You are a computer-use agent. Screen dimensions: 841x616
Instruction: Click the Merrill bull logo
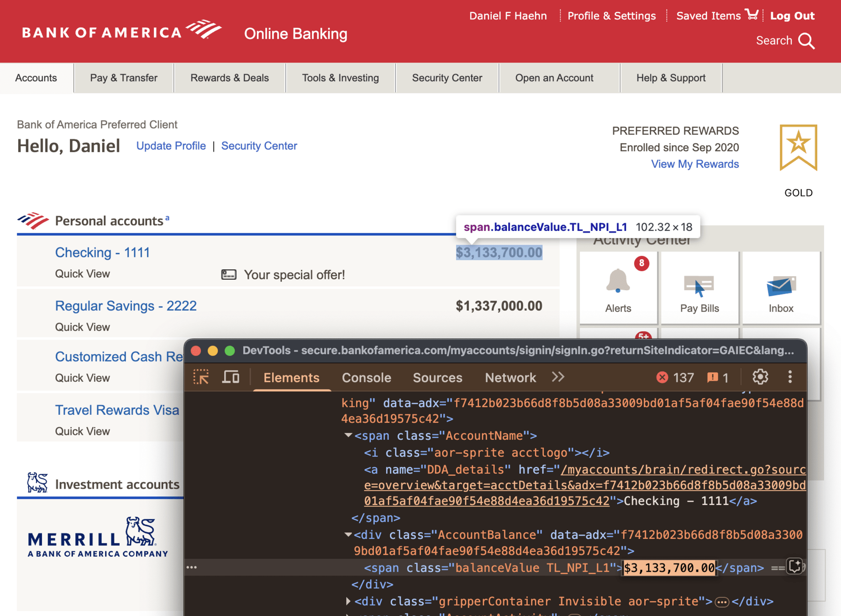(x=141, y=531)
